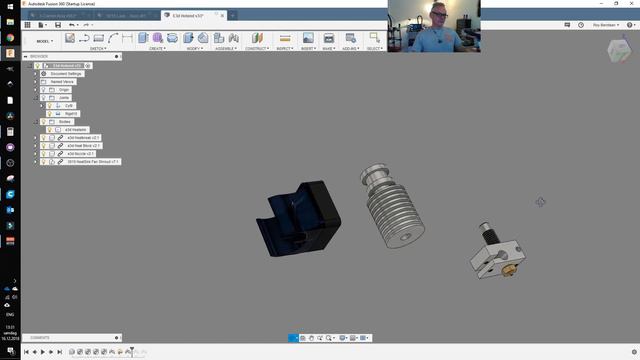This screenshot has height=360, width=640.
Task: Open the user account name menu
Action: [x=606, y=25]
